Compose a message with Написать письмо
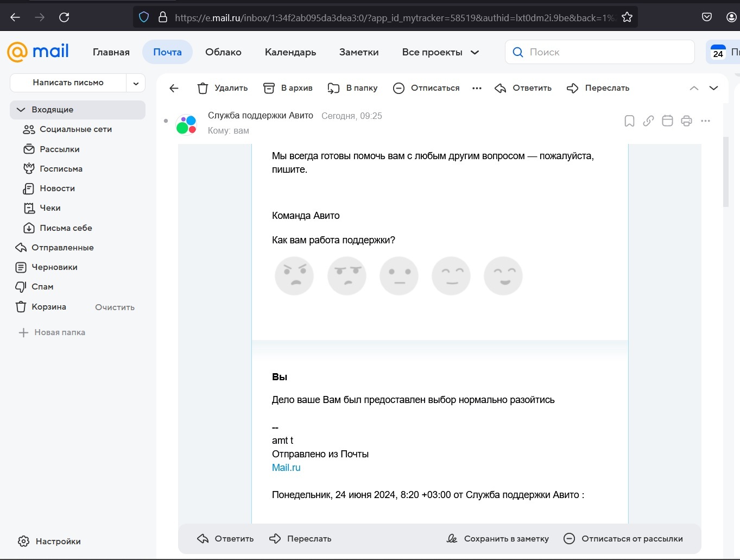 point(68,83)
